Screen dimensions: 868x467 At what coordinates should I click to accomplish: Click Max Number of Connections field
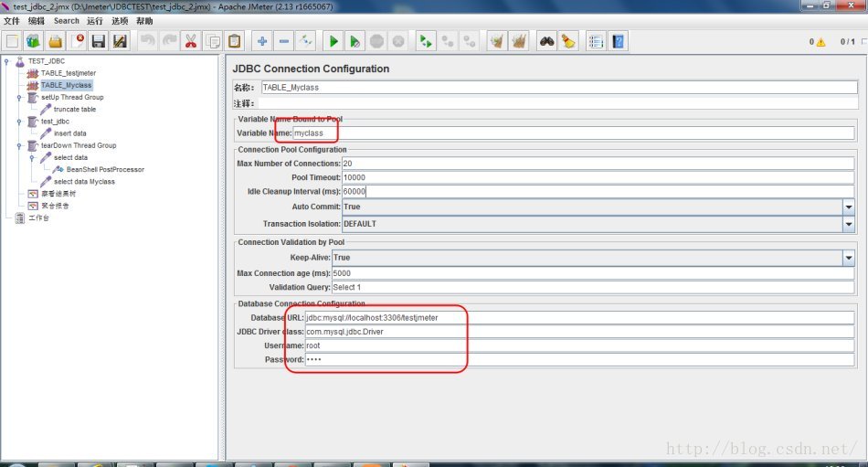598,164
